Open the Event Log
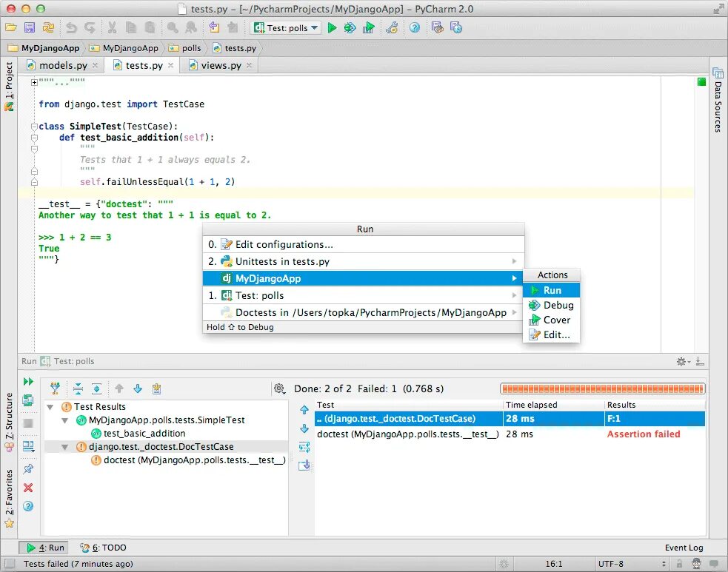Viewport: 728px width, 572px height. tap(684, 548)
